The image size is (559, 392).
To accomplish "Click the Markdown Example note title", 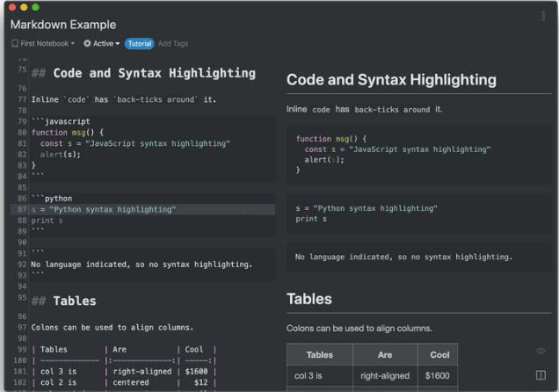I will pos(63,25).
